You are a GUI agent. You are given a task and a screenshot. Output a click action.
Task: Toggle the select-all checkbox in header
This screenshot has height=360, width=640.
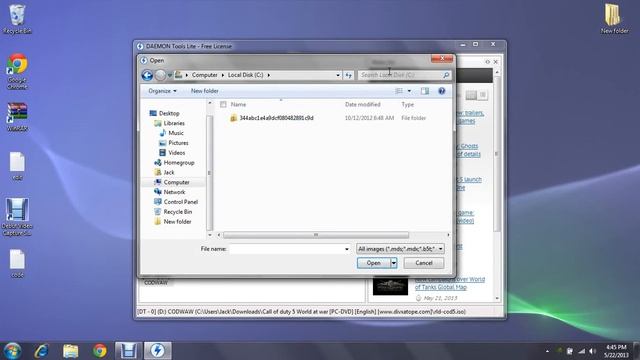pos(223,104)
